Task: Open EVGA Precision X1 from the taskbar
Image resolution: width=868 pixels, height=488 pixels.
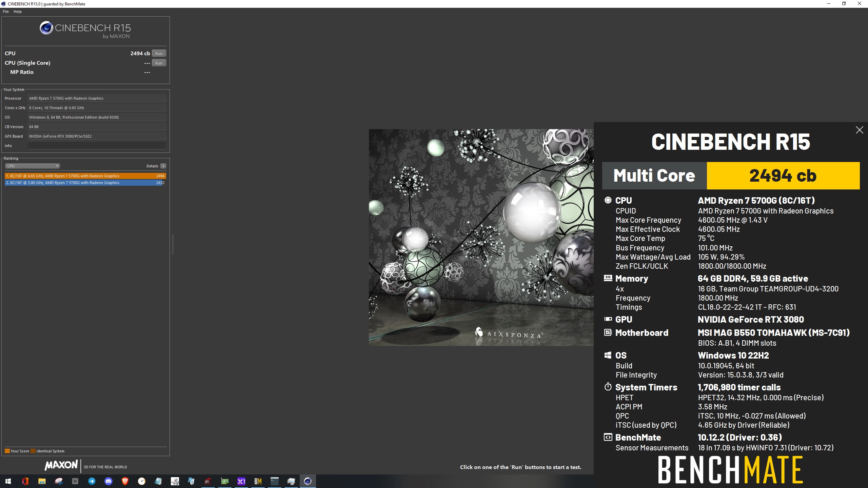Action: [241, 481]
